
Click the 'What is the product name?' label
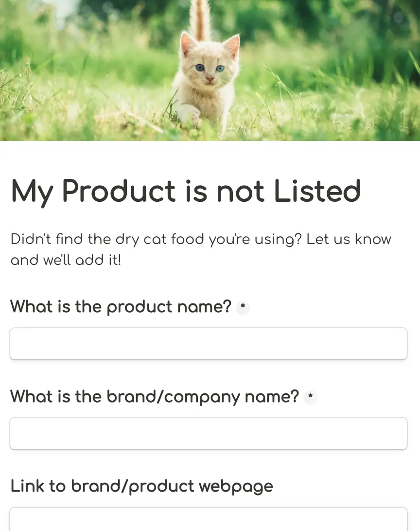121,307
